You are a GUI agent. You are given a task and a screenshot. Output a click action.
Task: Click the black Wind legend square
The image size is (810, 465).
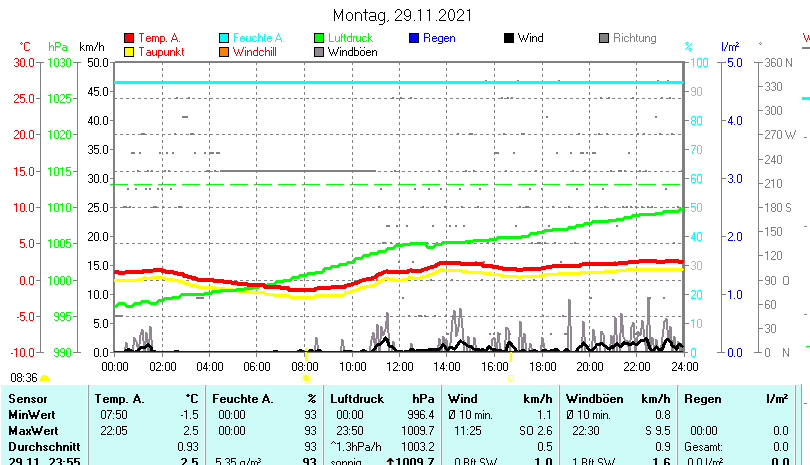pyautogui.click(x=509, y=38)
